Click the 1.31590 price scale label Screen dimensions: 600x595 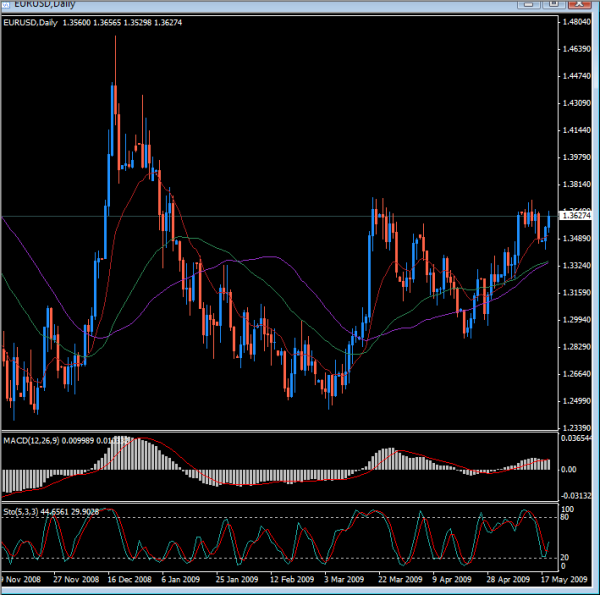click(578, 293)
